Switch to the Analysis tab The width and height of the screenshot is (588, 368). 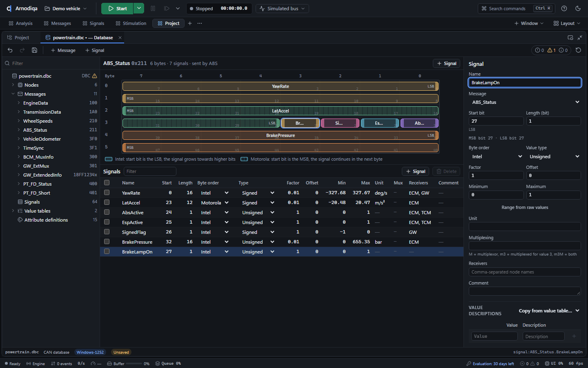click(20, 23)
